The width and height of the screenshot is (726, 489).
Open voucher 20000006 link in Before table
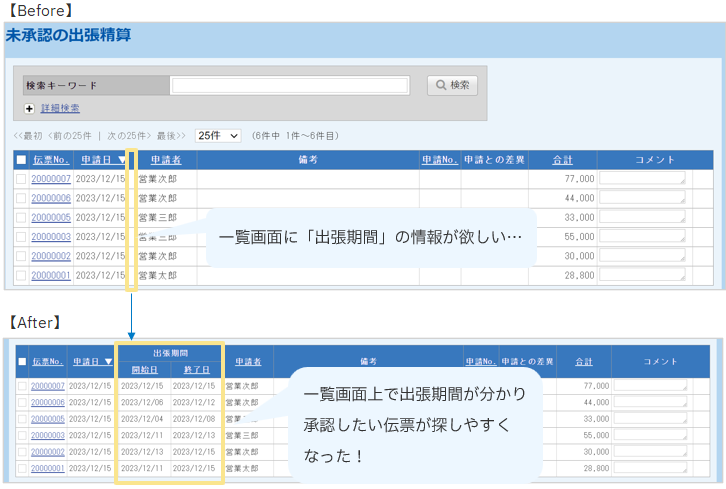51,198
